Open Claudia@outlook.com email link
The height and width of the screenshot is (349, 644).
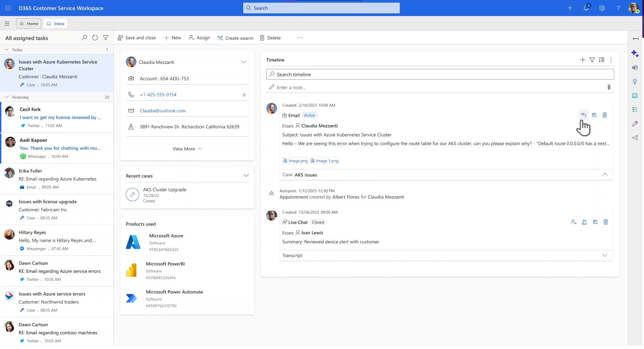tap(163, 111)
